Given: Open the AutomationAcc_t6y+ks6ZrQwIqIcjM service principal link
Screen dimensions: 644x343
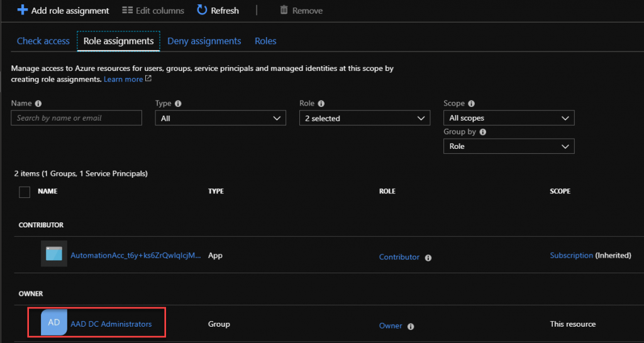Looking at the screenshot, I should tap(136, 255).
